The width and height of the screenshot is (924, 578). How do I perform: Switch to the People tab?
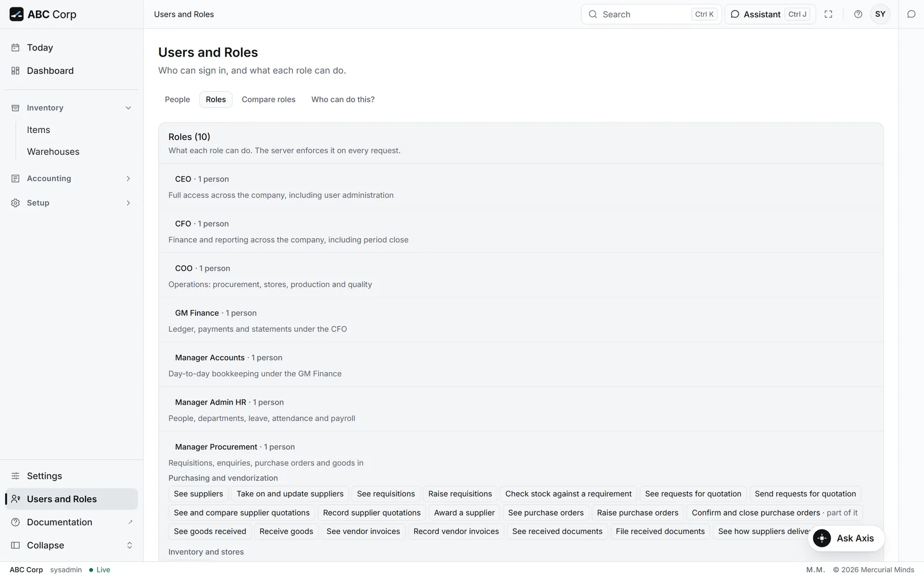(177, 99)
